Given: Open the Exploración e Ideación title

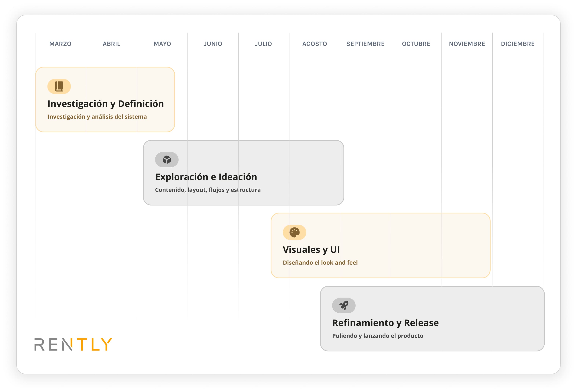Looking at the screenshot, I should 206,177.
